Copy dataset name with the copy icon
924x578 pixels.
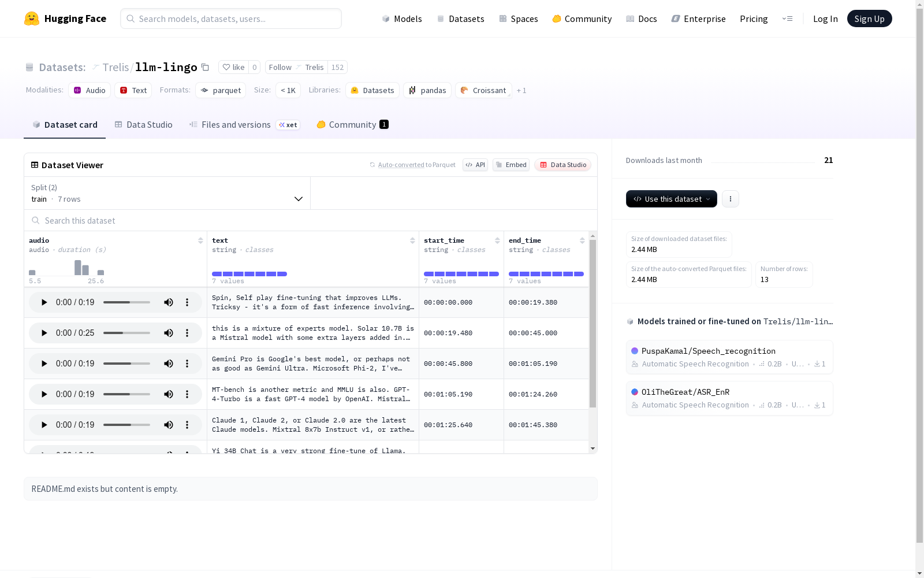[205, 67]
